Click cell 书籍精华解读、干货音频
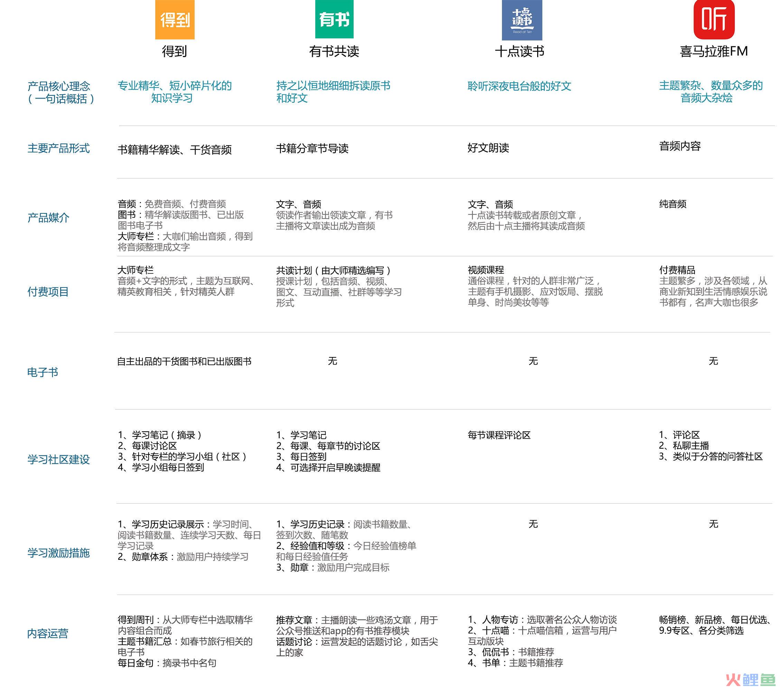This screenshot has height=688, width=784. [x=175, y=150]
